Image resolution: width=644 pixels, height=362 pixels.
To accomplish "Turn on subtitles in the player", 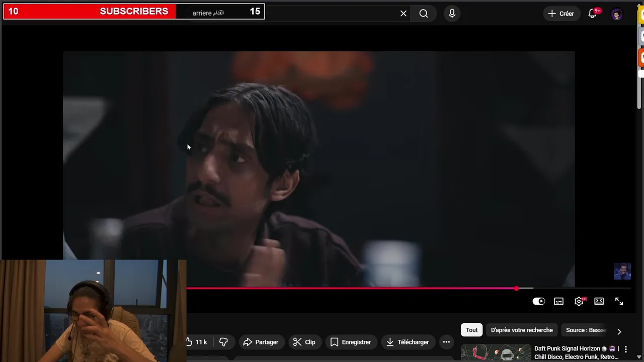I will pos(559,301).
